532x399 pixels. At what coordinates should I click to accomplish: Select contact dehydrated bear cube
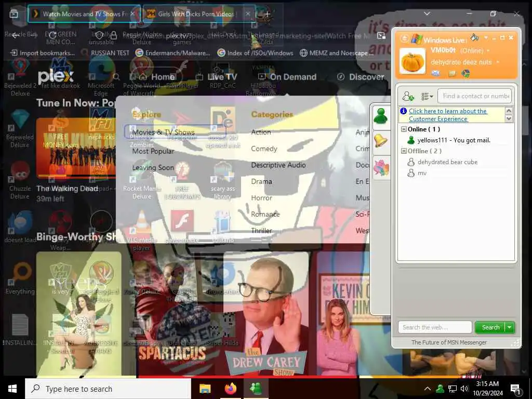tap(442, 162)
